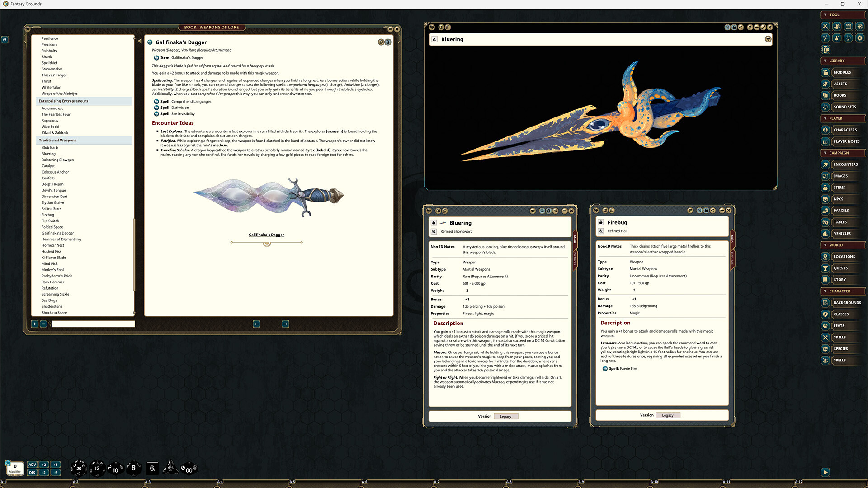The width and height of the screenshot is (868, 488).
Task: Open the Calendar tool icon
Action: 848,26
